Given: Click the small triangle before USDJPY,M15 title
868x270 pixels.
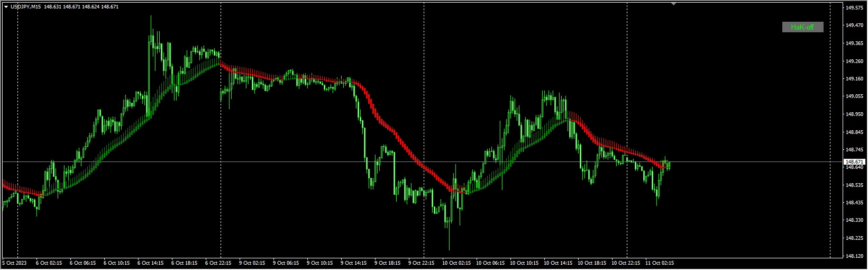Looking at the screenshot, I should coord(6,7).
